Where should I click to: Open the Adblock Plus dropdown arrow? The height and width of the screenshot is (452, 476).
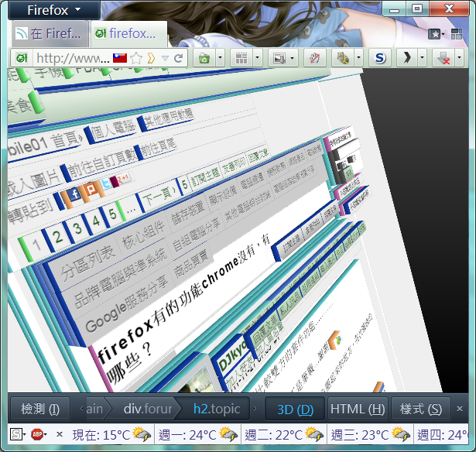click(46, 434)
